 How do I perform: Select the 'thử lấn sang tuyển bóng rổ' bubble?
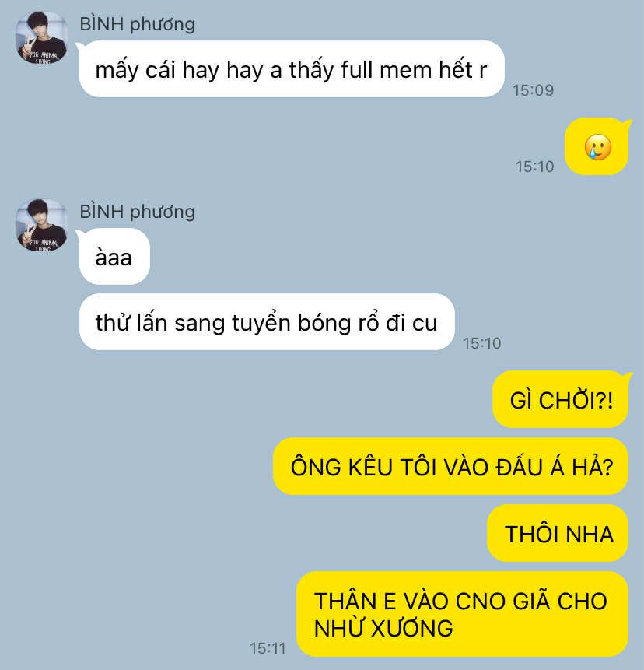pos(266,322)
